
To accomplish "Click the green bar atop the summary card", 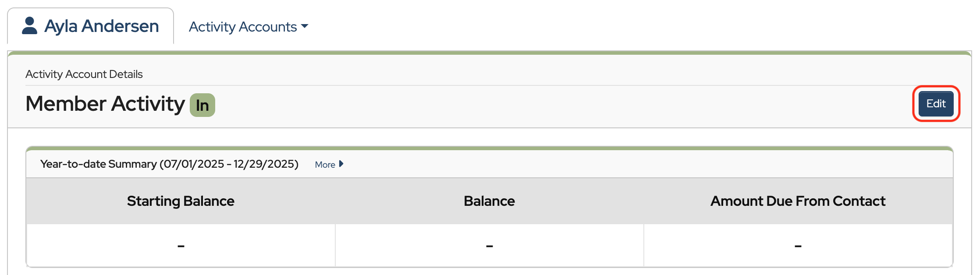I will [x=489, y=148].
